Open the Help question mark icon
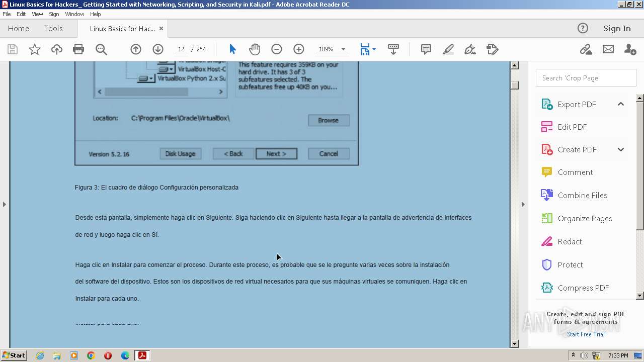The height and width of the screenshot is (362, 644). 583,28
